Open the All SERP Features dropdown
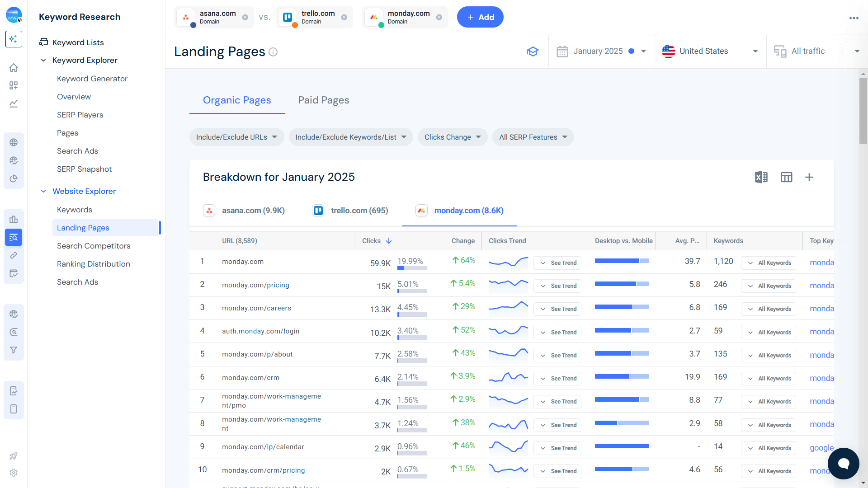Viewport: 868px width, 488px height. (x=533, y=137)
